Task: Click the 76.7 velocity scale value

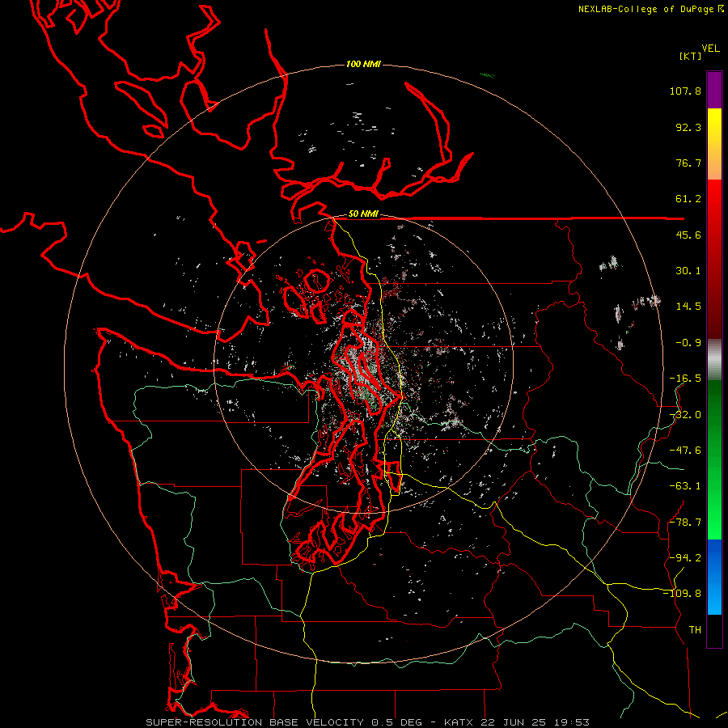Action: [688, 163]
